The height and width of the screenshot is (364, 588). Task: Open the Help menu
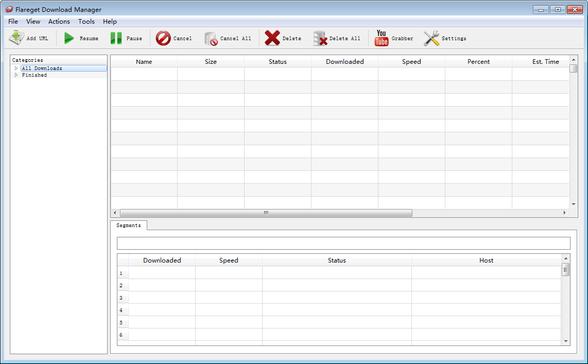tap(110, 22)
